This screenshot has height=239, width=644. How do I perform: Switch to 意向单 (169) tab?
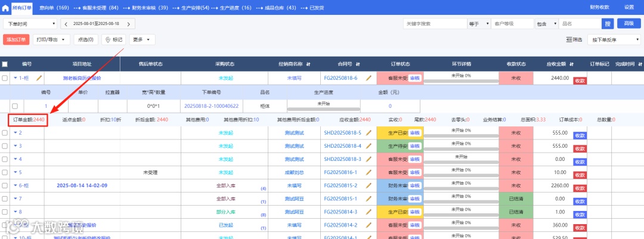[x=54, y=8]
